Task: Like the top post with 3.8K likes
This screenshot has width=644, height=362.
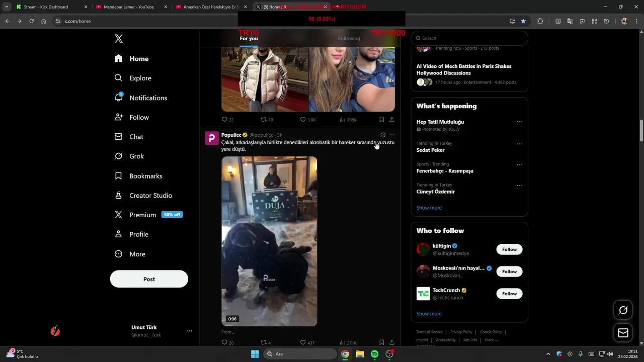Action: 308,120
